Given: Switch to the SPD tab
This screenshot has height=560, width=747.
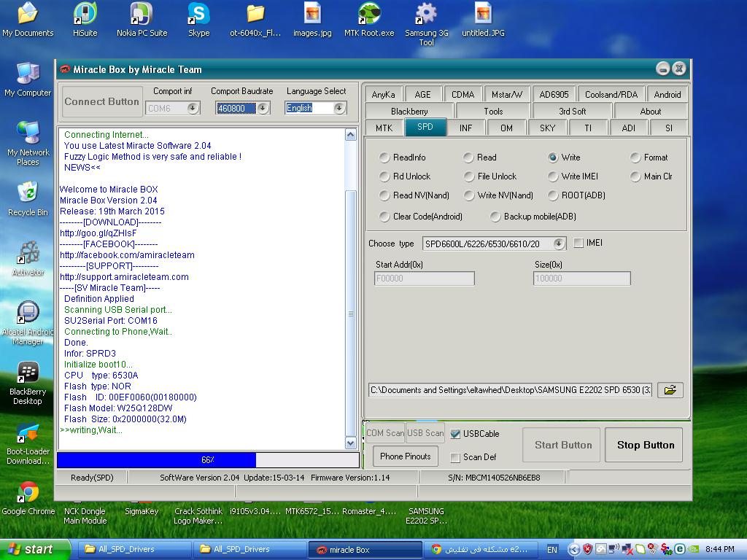Looking at the screenshot, I should (425, 127).
